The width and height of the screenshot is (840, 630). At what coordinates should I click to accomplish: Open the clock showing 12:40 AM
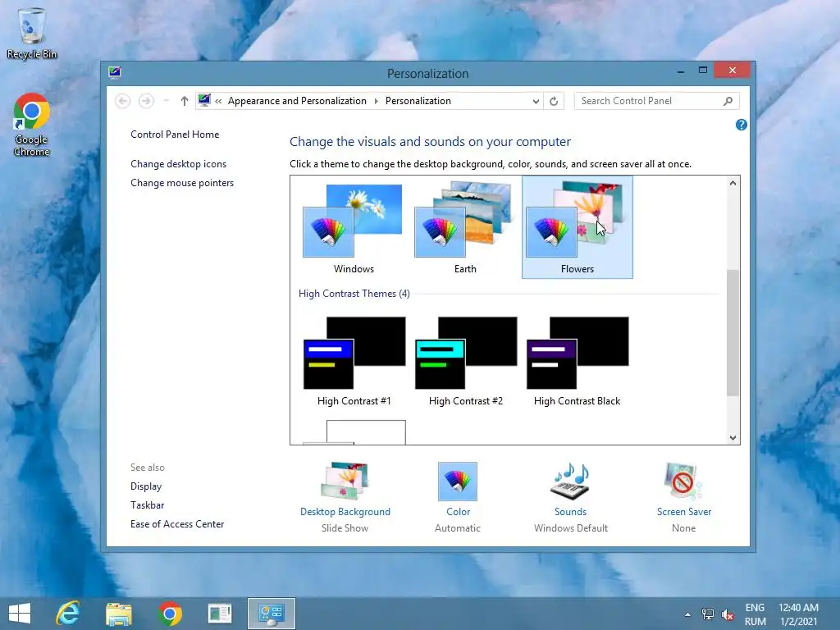coord(798,614)
